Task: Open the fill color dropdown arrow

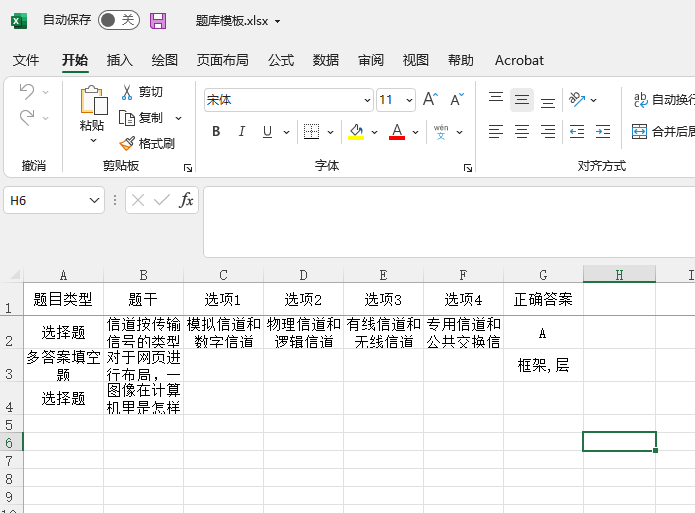Action: 374,132
